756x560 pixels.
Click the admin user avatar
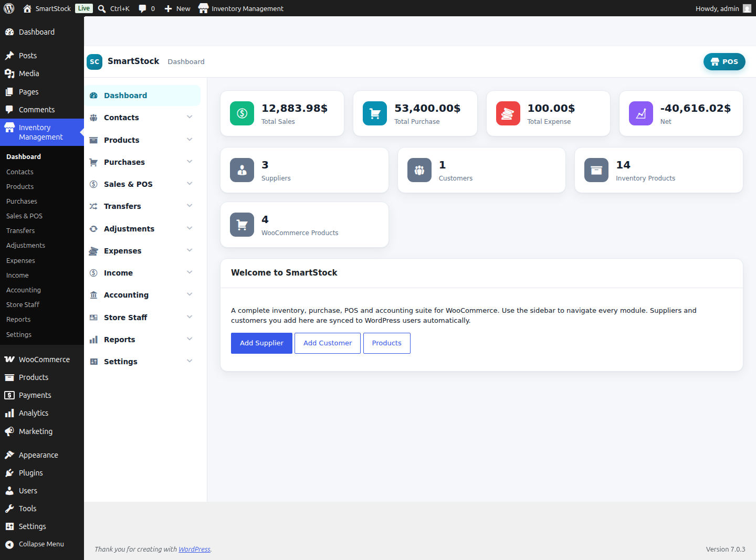tap(747, 8)
